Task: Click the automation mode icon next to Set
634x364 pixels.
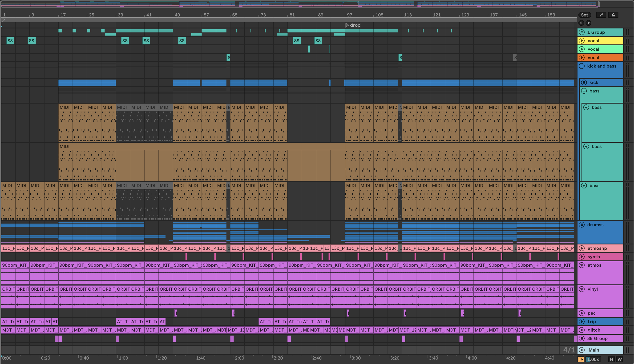Action: coord(601,15)
